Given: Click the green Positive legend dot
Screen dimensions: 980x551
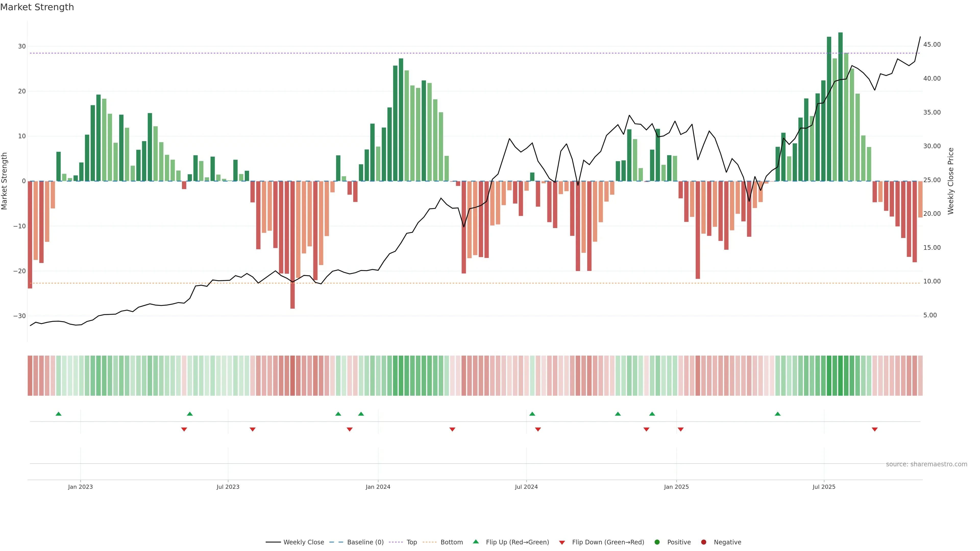Looking at the screenshot, I should 657,542.
